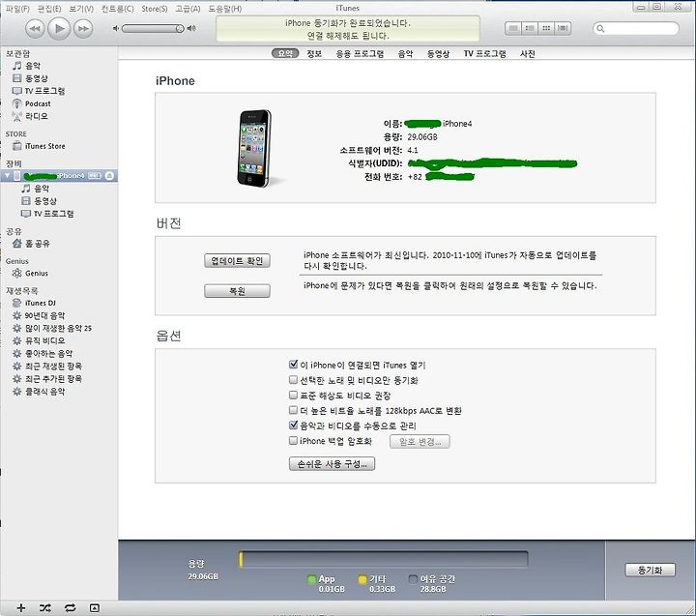Screen dimensions: 696x616
Task: Open 홈 공유 home sharing
Action: (31, 244)
